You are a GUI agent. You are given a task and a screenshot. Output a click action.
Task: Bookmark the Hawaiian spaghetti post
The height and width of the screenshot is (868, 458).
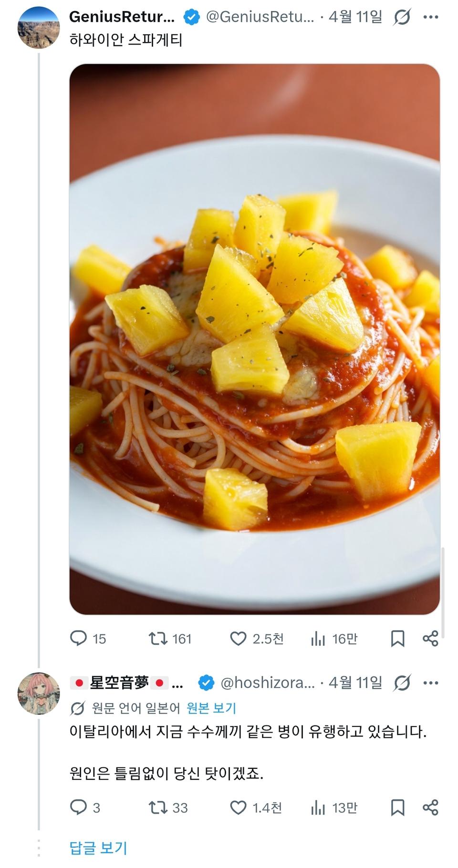click(397, 638)
